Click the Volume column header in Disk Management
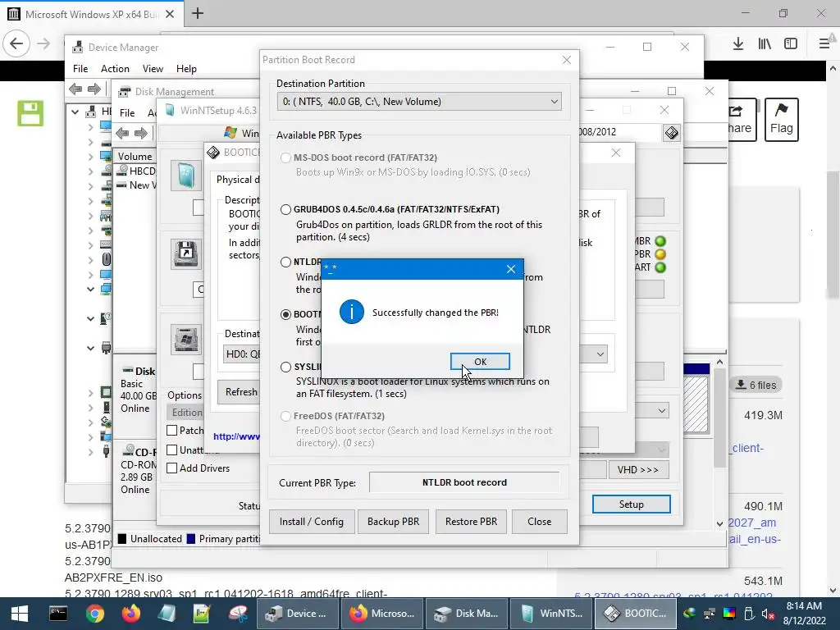The height and width of the screenshot is (630, 840). [135, 157]
